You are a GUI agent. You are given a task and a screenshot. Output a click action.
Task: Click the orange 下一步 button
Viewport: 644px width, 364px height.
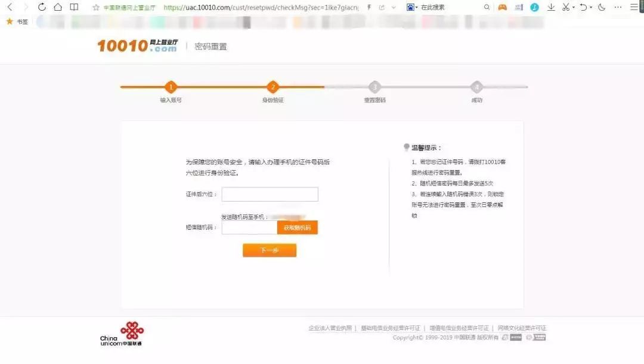(270, 250)
